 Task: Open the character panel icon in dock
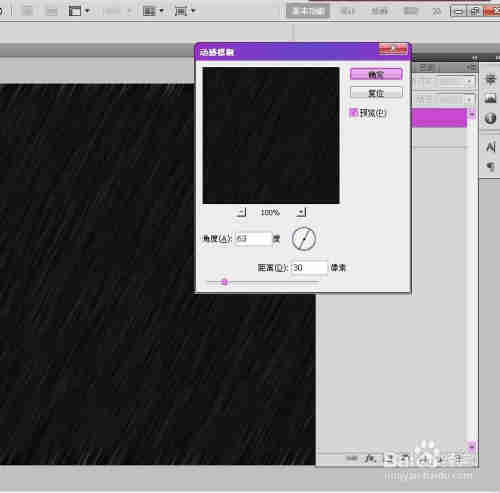490,146
